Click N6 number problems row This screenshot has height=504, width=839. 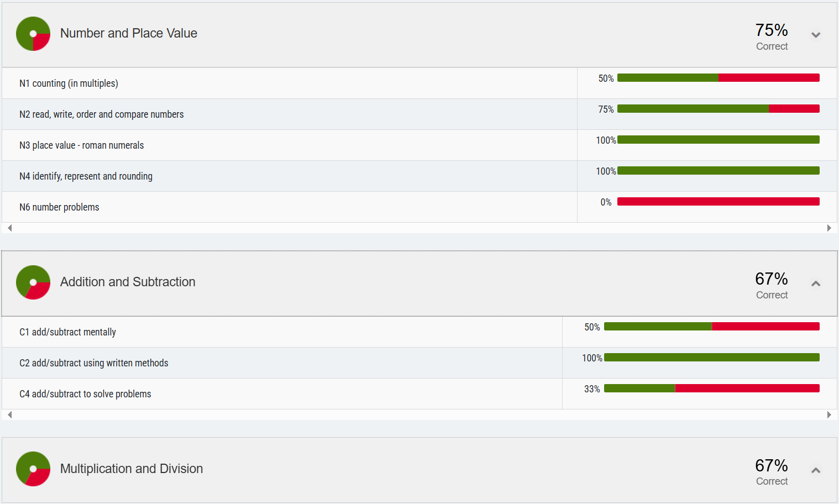click(59, 207)
